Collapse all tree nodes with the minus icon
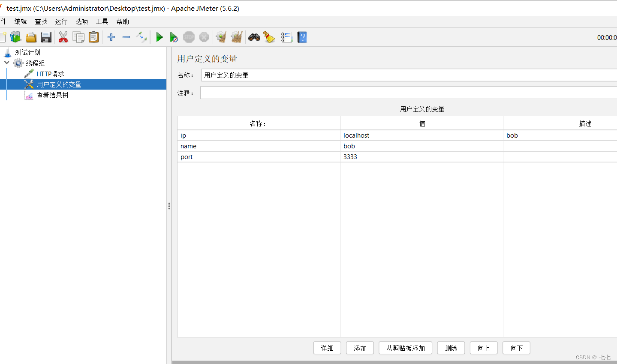Screen dimensions: 617x364 click(x=126, y=37)
